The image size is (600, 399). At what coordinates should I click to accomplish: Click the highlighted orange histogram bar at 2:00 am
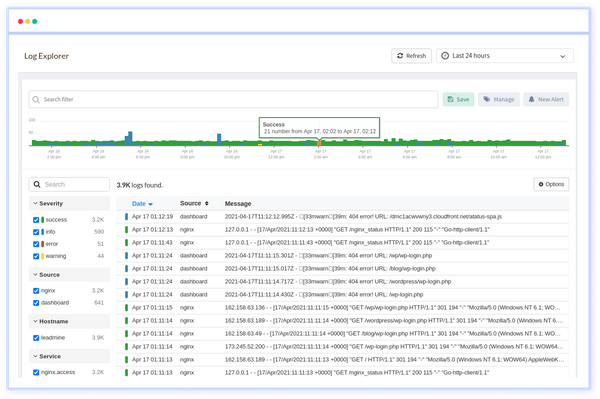pyautogui.click(x=319, y=143)
